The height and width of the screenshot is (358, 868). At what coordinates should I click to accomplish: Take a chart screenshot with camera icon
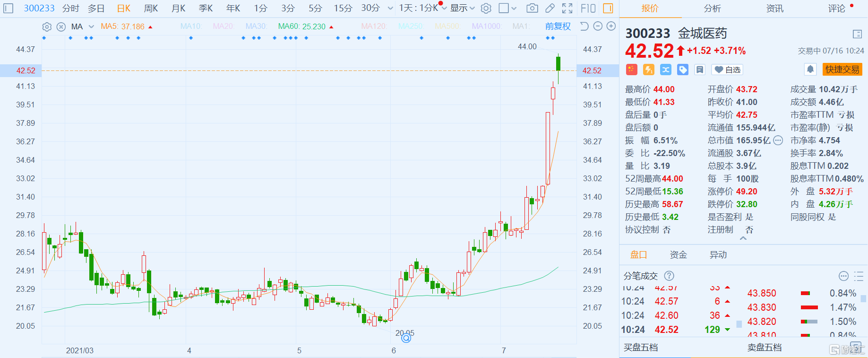tap(532, 8)
